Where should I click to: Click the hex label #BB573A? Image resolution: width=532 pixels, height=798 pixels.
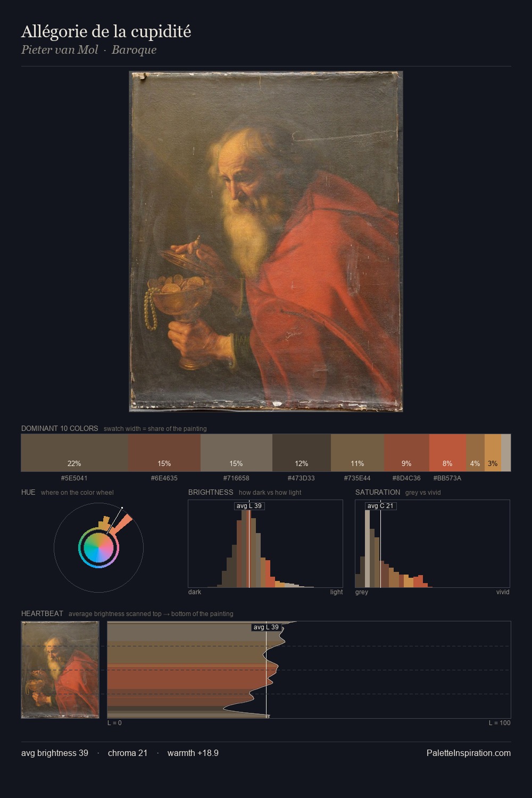[447, 478]
